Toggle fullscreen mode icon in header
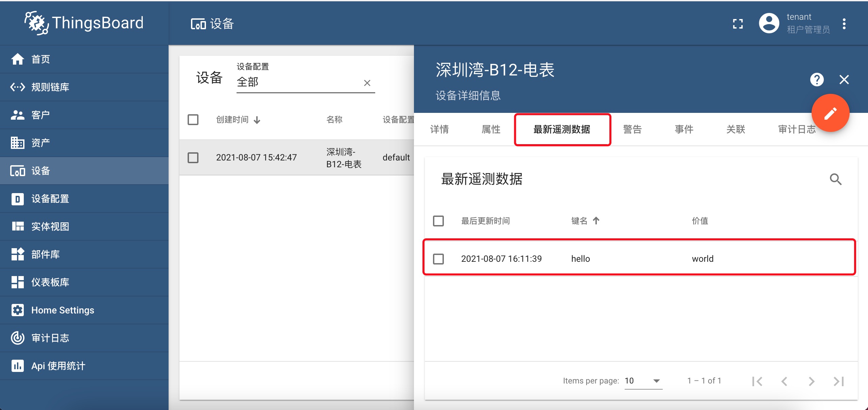This screenshot has width=868, height=410. [x=738, y=23]
